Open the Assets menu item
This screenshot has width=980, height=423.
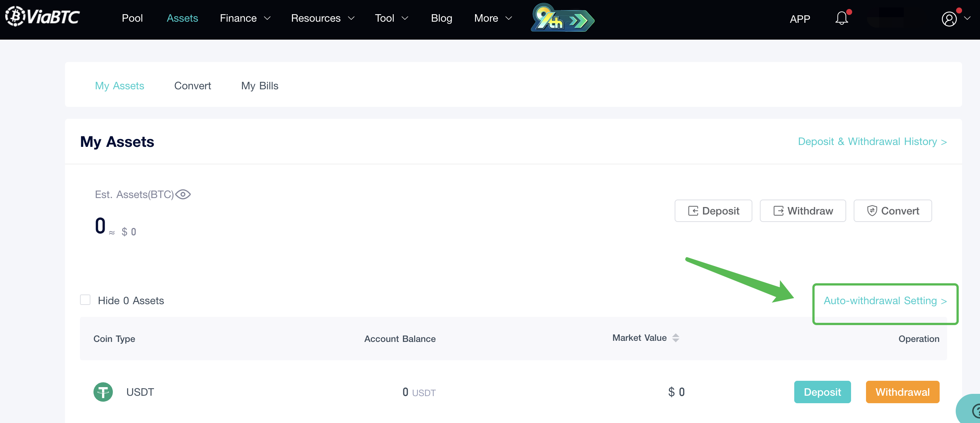[182, 18]
